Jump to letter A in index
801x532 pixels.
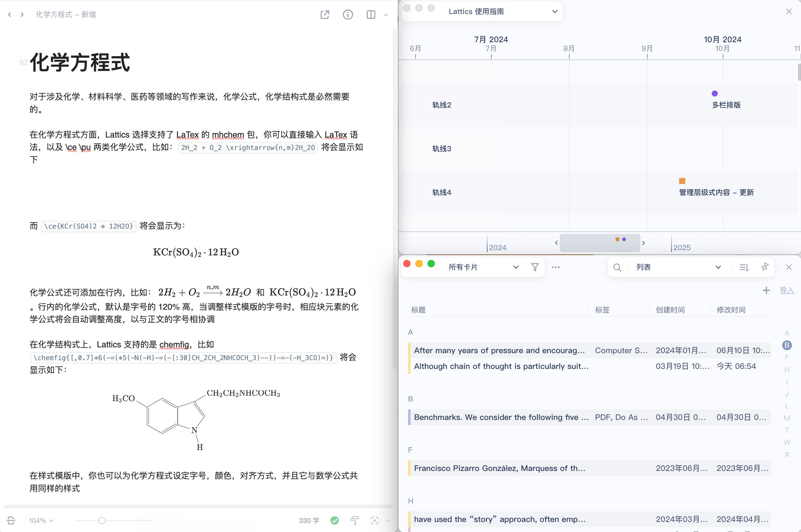click(787, 333)
